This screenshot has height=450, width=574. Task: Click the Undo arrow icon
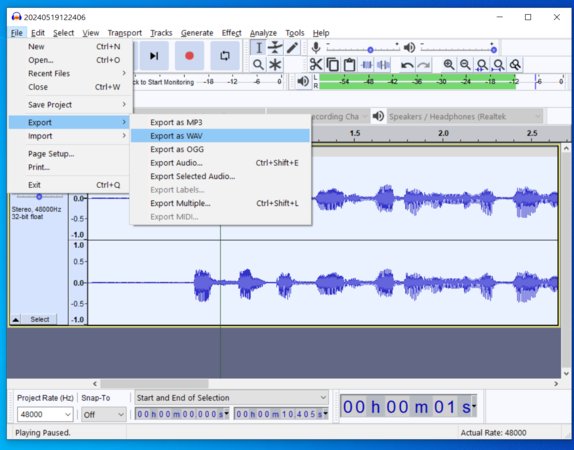coord(407,65)
